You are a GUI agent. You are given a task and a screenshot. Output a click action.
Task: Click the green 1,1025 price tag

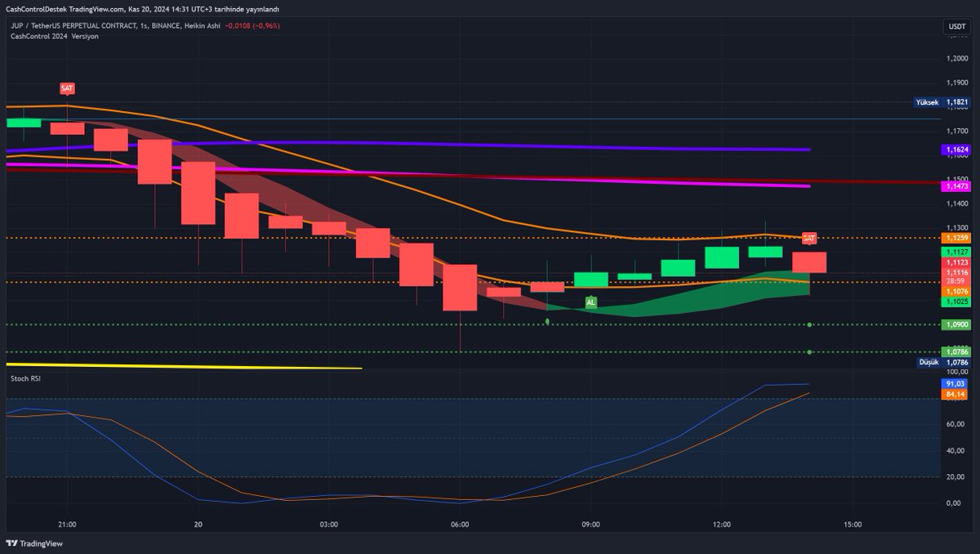click(x=956, y=301)
